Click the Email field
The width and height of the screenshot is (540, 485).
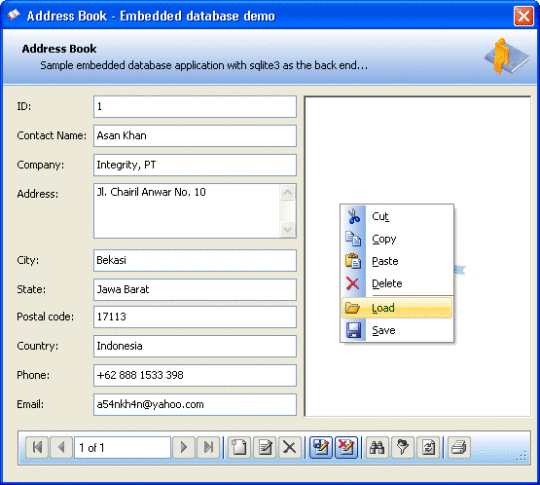tap(195, 404)
